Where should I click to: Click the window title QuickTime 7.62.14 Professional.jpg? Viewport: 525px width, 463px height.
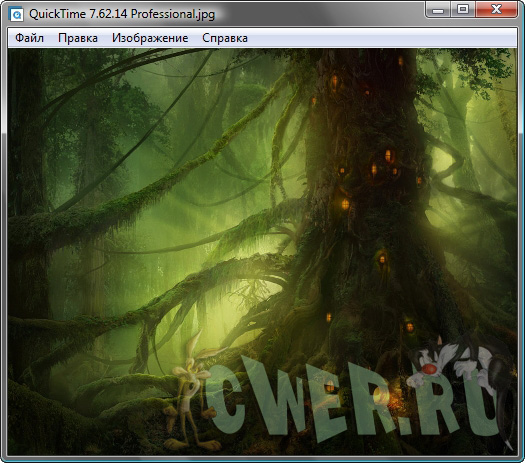tap(122, 14)
